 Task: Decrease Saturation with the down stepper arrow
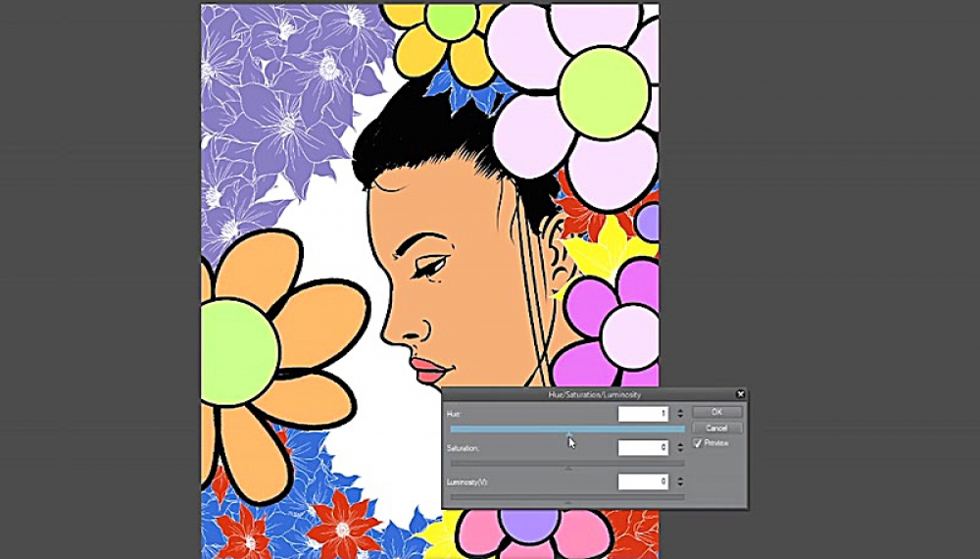click(680, 452)
